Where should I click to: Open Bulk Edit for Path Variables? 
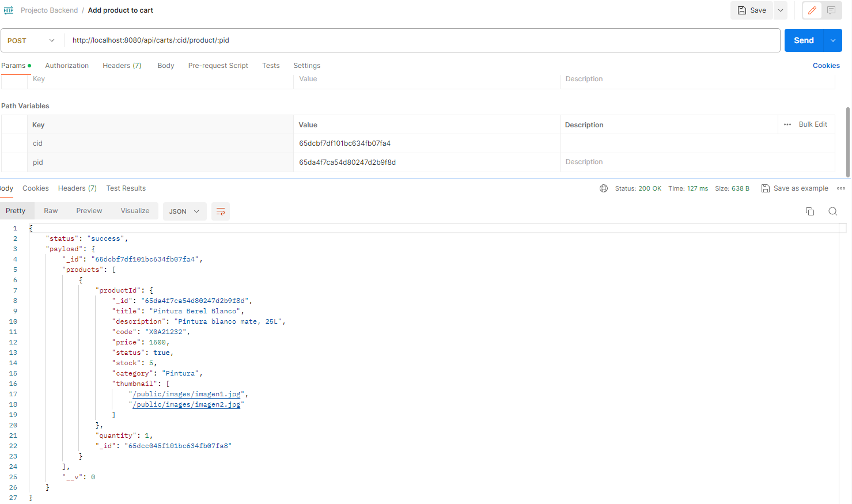(x=812, y=124)
